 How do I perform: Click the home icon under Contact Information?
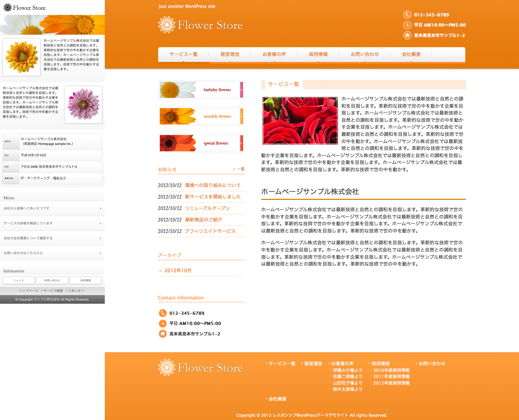pyautogui.click(x=163, y=334)
